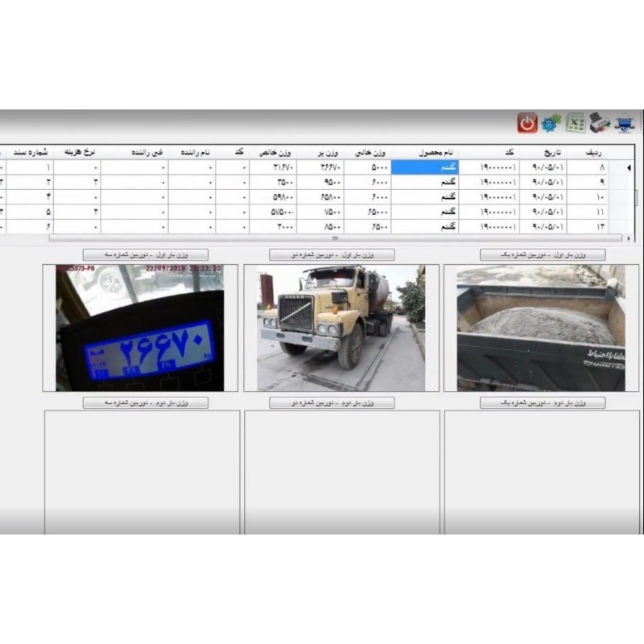644x644 pixels.
Task: Click the row pointer arrow beside row ۸
Action: tap(629, 168)
